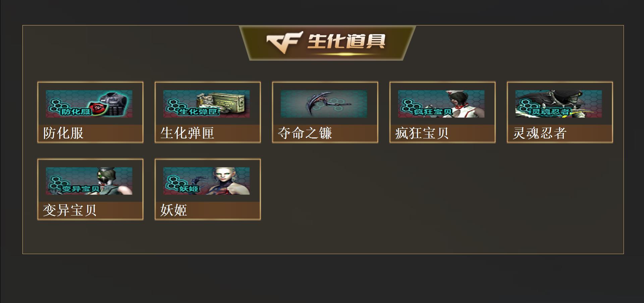Click the CF logo in header
The height and width of the screenshot is (303, 644).
coord(285,42)
